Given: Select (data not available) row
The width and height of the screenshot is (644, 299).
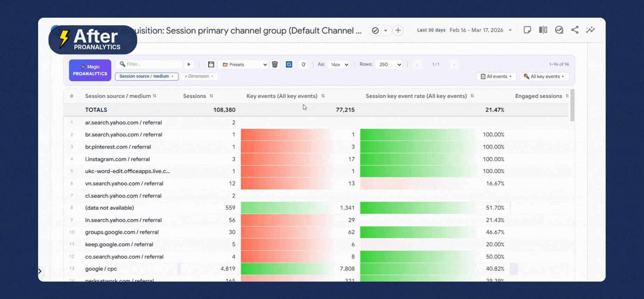Looking at the screenshot, I should (316, 208).
